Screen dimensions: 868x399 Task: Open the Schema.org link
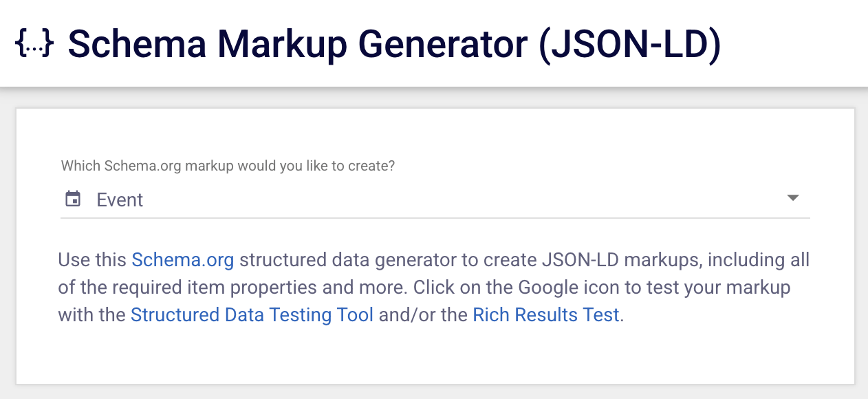[182, 259]
